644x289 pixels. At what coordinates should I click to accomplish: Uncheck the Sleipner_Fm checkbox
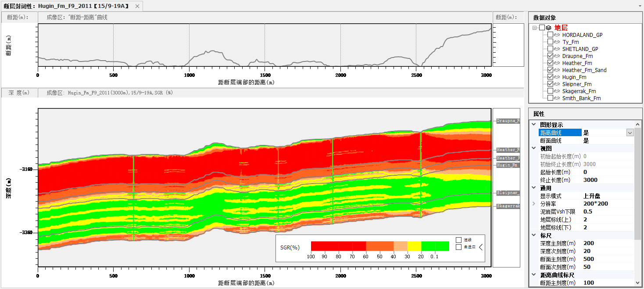tap(550, 84)
